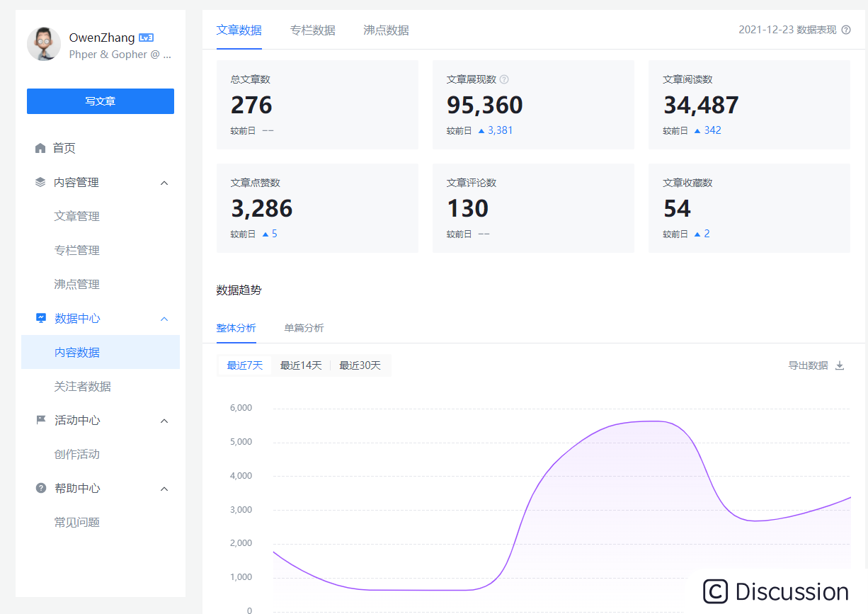Click the 342 increase under 文章阅读数
The width and height of the screenshot is (868, 614).
click(x=708, y=130)
